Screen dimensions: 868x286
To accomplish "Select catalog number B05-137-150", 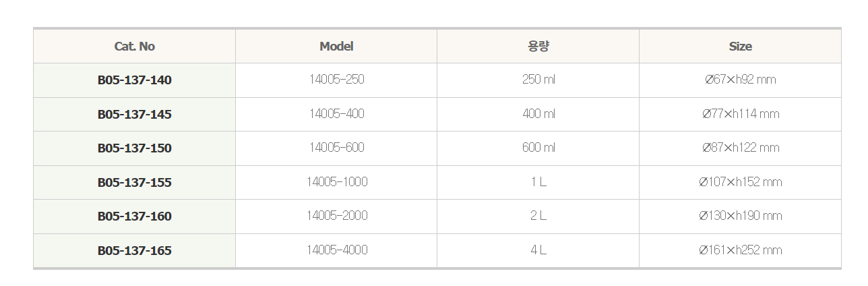I will (135, 148).
